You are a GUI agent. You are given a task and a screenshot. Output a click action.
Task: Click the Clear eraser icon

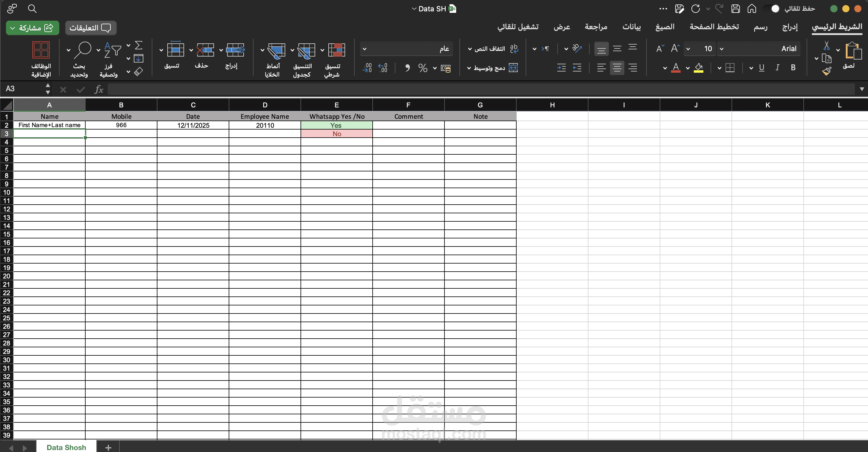point(139,71)
